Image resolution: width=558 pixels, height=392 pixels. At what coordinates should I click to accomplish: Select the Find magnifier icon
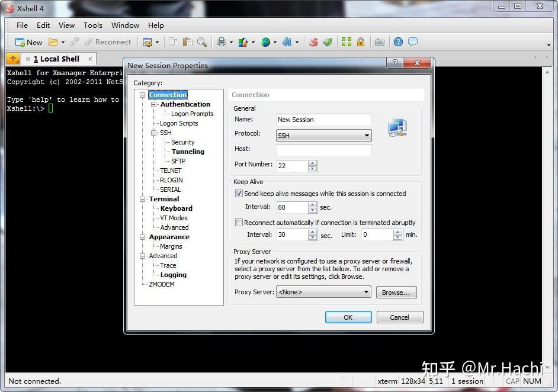tap(202, 42)
